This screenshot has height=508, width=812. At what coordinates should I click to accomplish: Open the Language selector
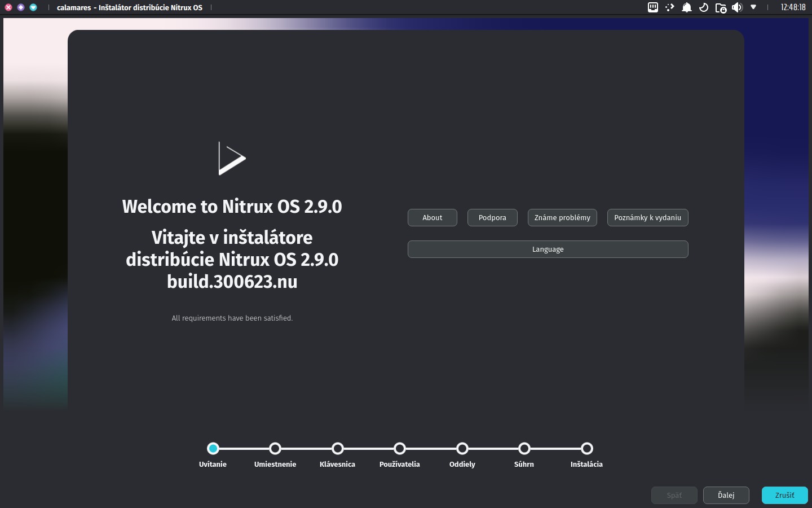tap(548, 249)
